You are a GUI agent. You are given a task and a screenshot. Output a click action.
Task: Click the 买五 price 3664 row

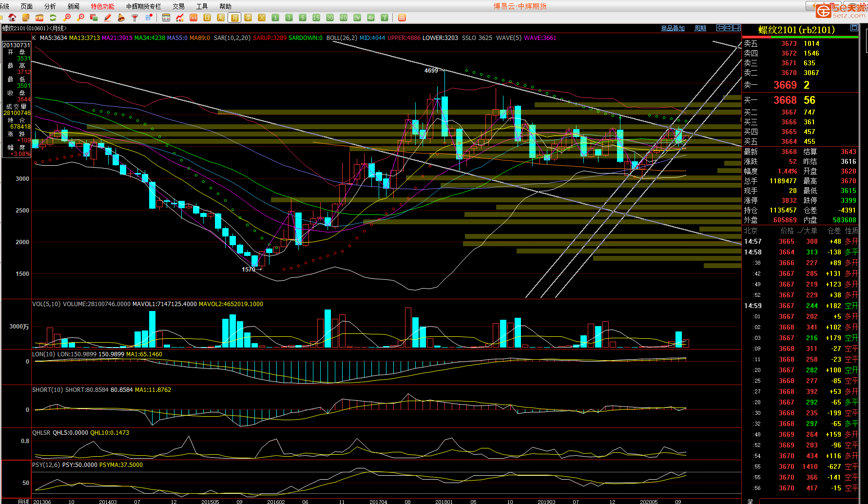(800, 141)
